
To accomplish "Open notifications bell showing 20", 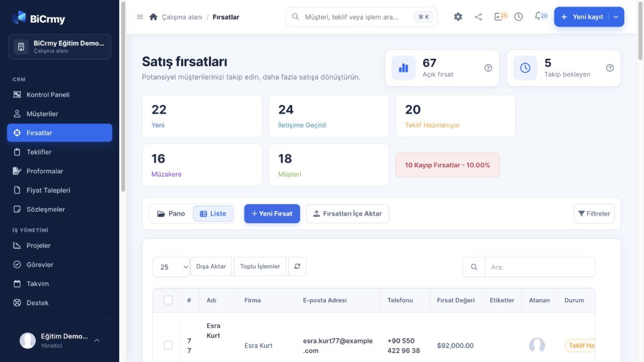I will pyautogui.click(x=541, y=16).
